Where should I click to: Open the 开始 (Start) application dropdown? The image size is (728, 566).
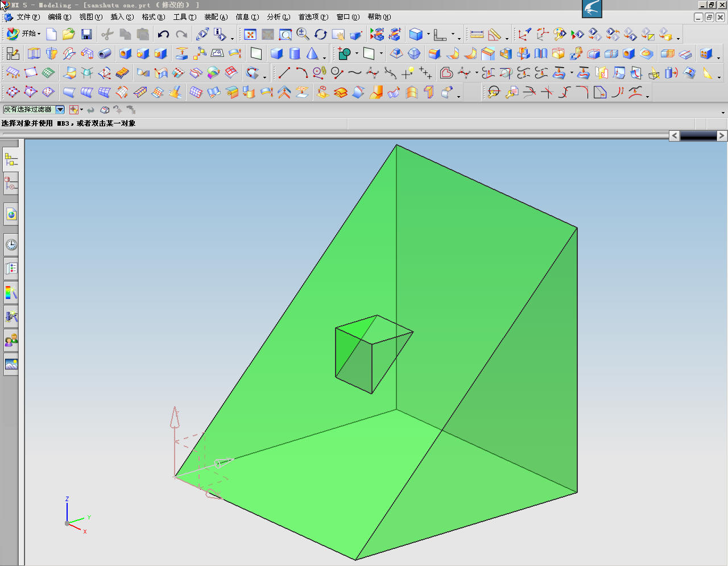click(x=24, y=34)
